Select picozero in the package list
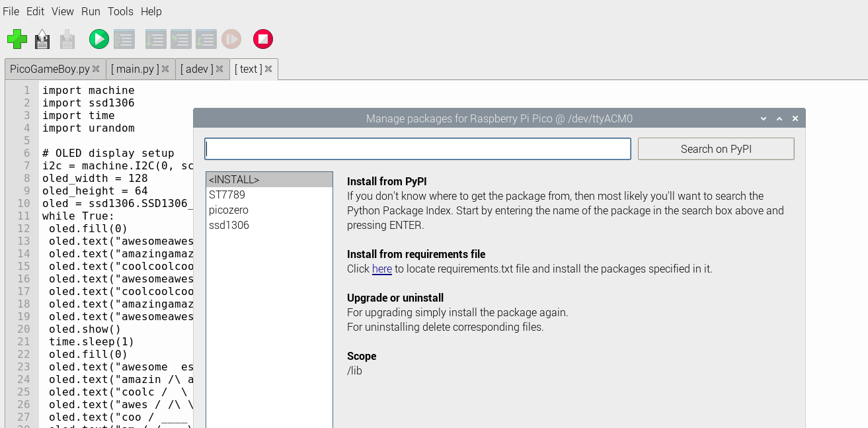 click(229, 210)
